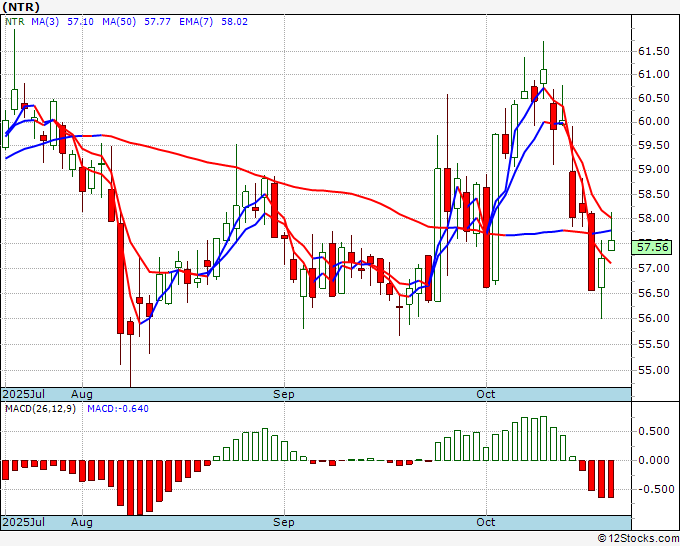Click the 60.00 price axis label

click(x=654, y=121)
